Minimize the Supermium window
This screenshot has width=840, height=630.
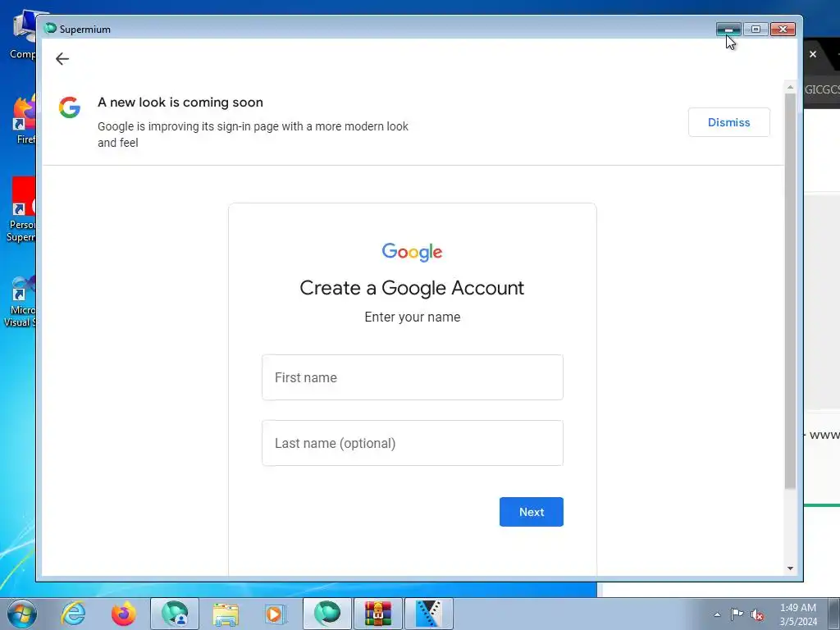728,29
